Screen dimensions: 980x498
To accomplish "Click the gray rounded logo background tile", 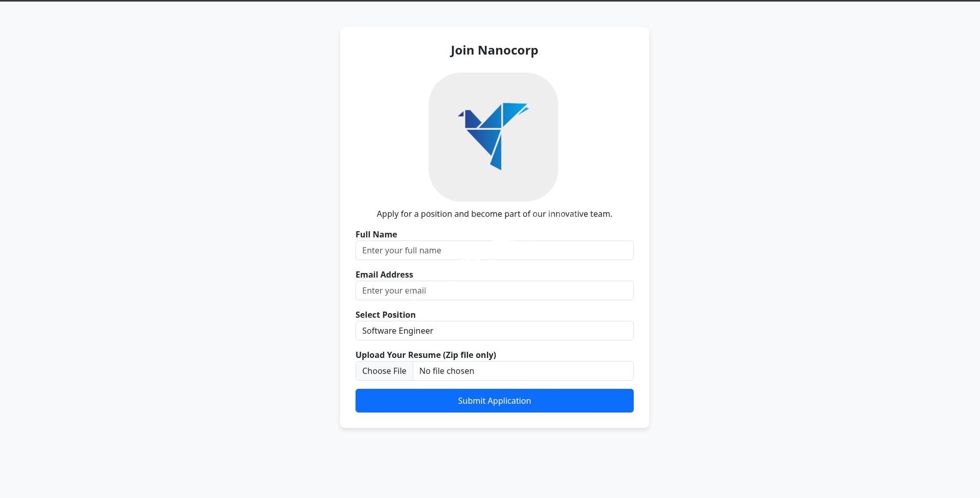I will pyautogui.click(x=493, y=137).
